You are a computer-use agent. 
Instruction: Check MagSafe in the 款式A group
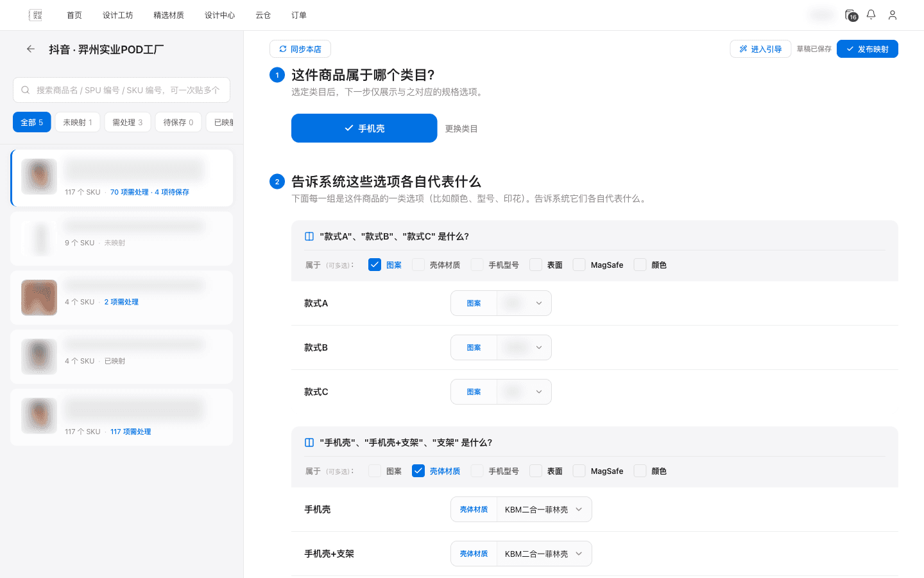pos(579,265)
